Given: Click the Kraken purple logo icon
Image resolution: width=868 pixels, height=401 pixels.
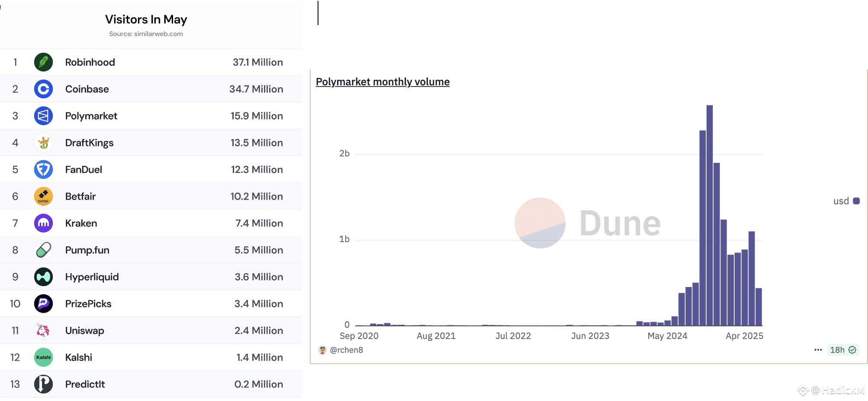Looking at the screenshot, I should (x=43, y=223).
